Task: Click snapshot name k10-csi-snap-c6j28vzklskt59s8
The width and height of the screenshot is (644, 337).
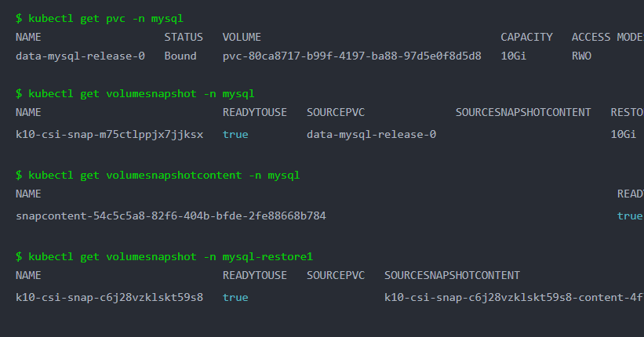Action: click(x=110, y=297)
